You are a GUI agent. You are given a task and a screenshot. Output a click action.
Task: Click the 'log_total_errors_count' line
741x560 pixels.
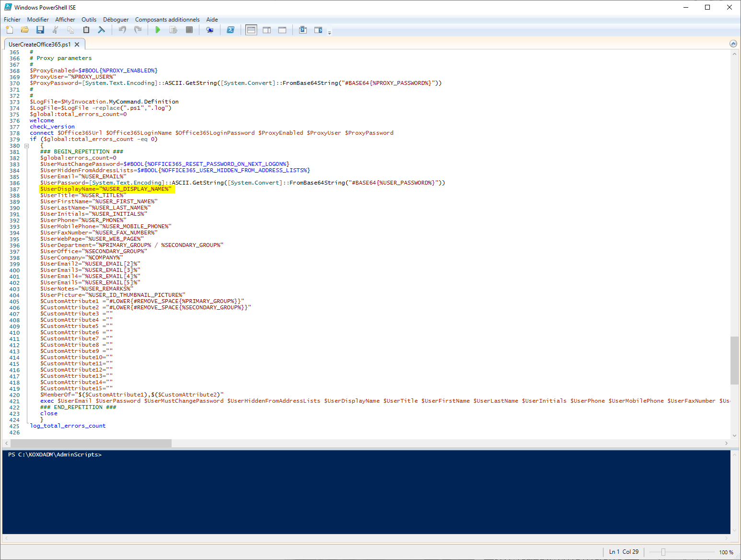click(x=68, y=426)
